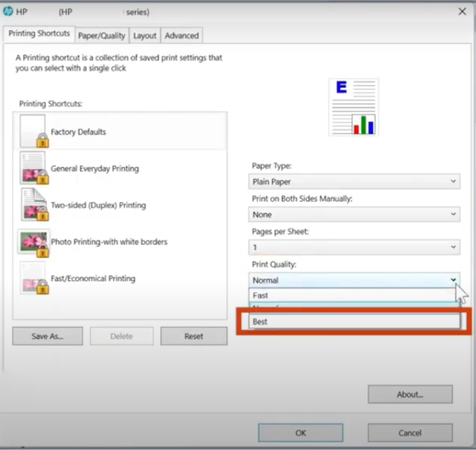Select the Fast/Economical Printing label
The width and height of the screenshot is (476, 450).
coord(93,278)
